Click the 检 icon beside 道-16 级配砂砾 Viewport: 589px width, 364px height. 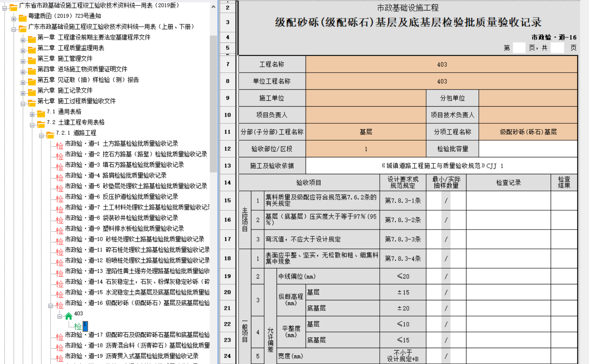(x=59, y=305)
